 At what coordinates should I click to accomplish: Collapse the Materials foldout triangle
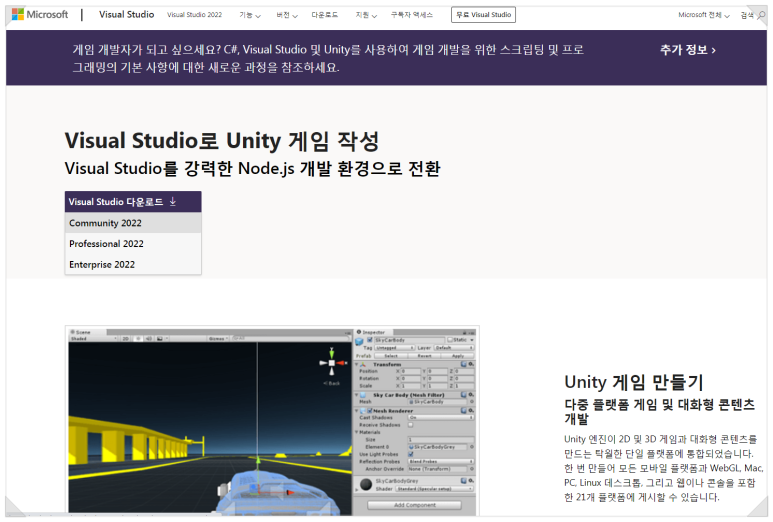tap(356, 432)
